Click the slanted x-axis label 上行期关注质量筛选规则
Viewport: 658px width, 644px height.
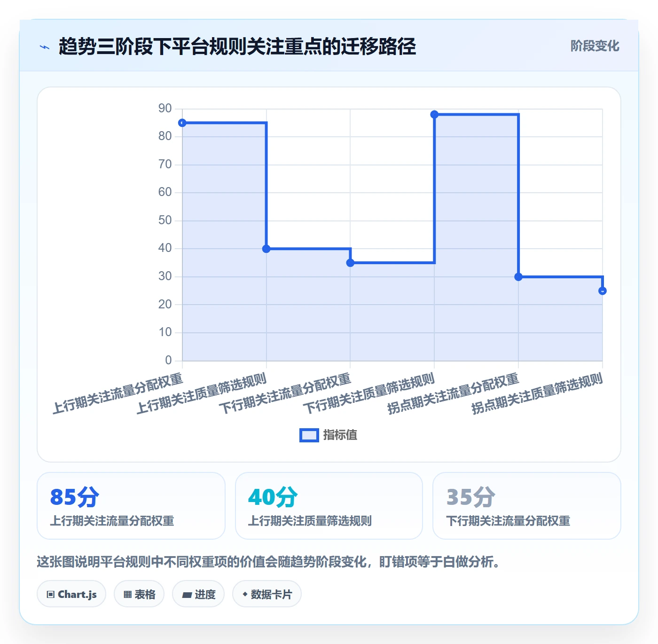tap(201, 393)
